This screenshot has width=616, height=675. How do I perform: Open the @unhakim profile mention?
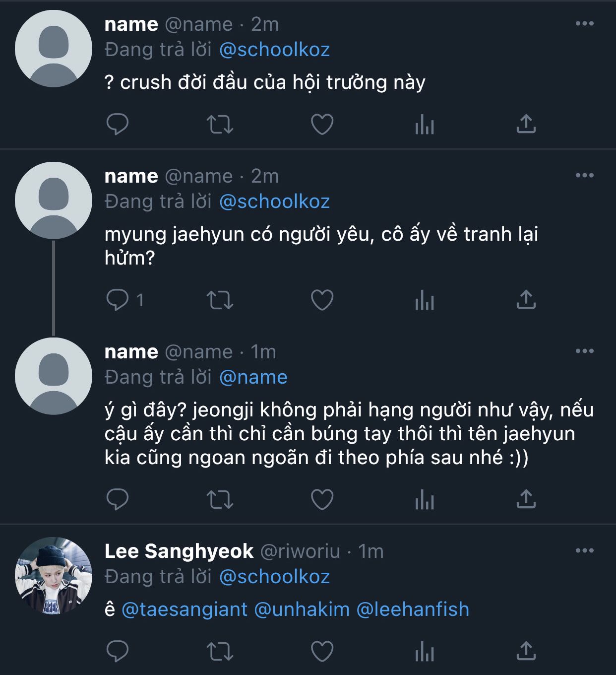(x=302, y=609)
